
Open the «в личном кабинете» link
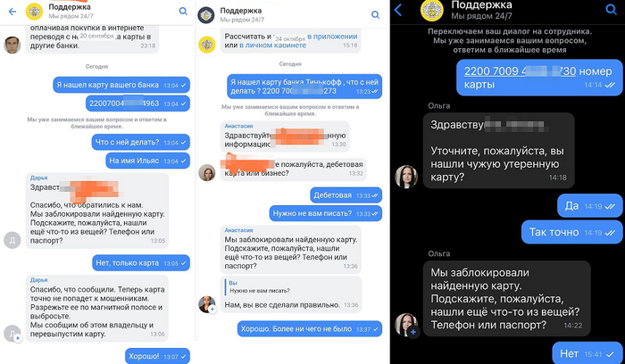point(272,45)
